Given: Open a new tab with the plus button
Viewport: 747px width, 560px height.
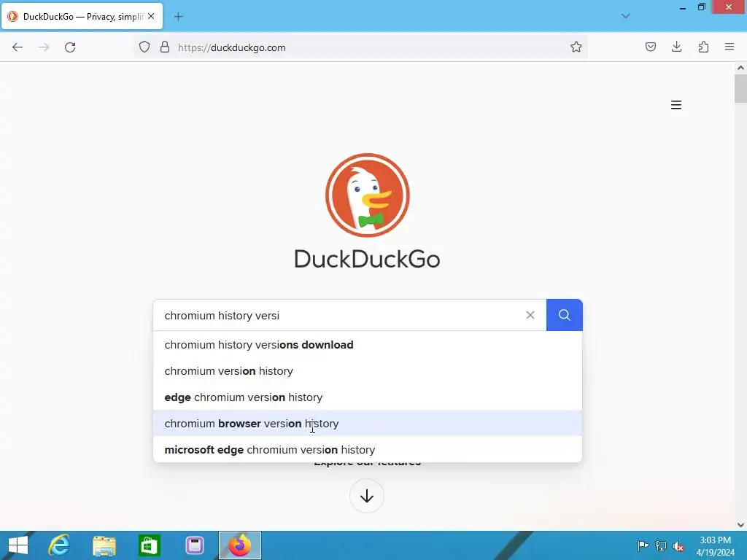Looking at the screenshot, I should (x=178, y=17).
